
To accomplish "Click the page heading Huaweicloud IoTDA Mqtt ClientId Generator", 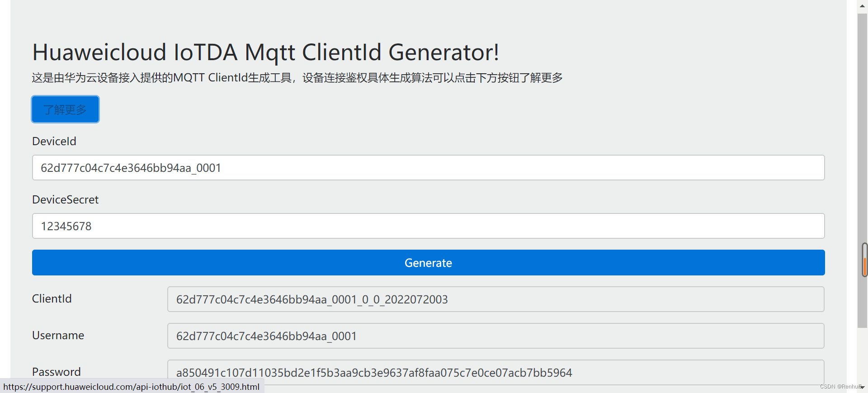I will (266, 52).
